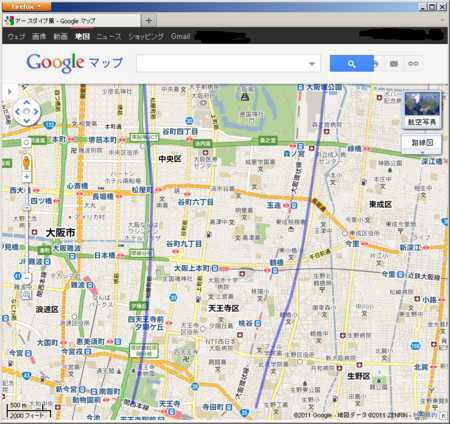Screen dimensions: 450x424
Task: Activate the zoom box magnifier tool
Action: [27, 294]
